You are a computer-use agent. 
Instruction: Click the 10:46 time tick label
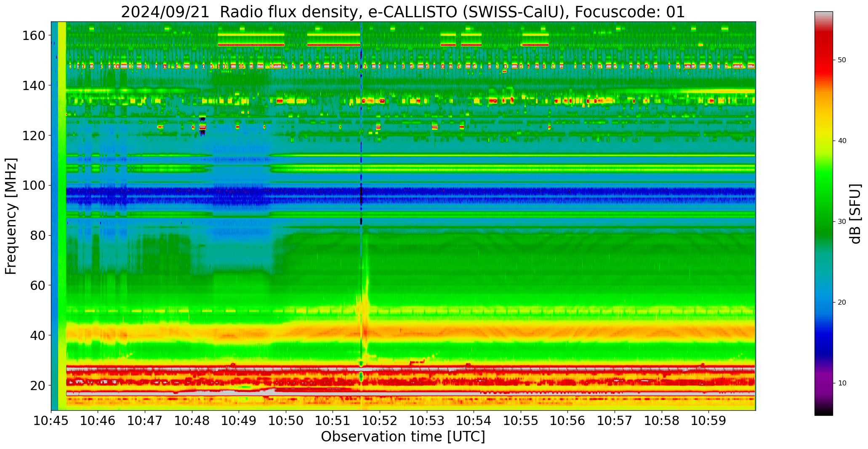[x=98, y=420]
